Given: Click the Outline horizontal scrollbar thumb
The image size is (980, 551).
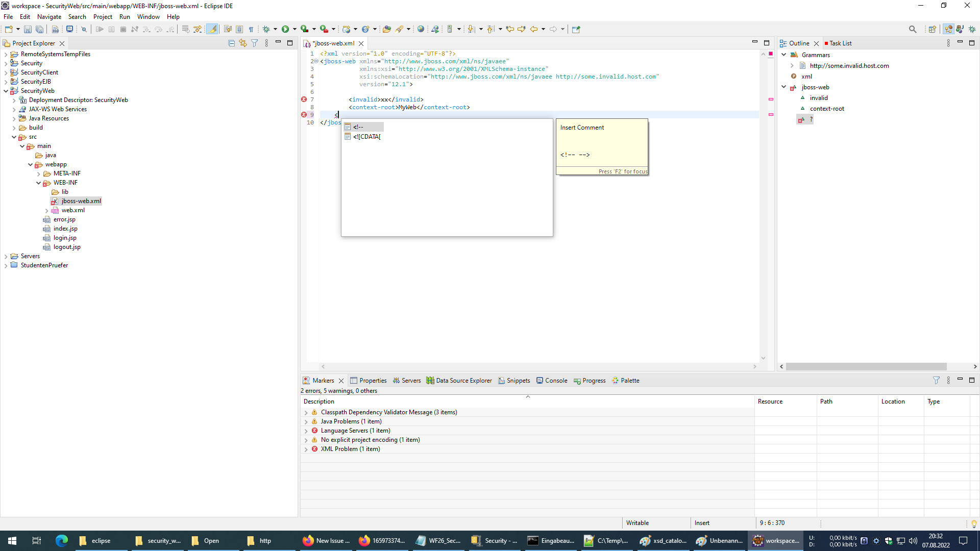Looking at the screenshot, I should pyautogui.click(x=866, y=366).
